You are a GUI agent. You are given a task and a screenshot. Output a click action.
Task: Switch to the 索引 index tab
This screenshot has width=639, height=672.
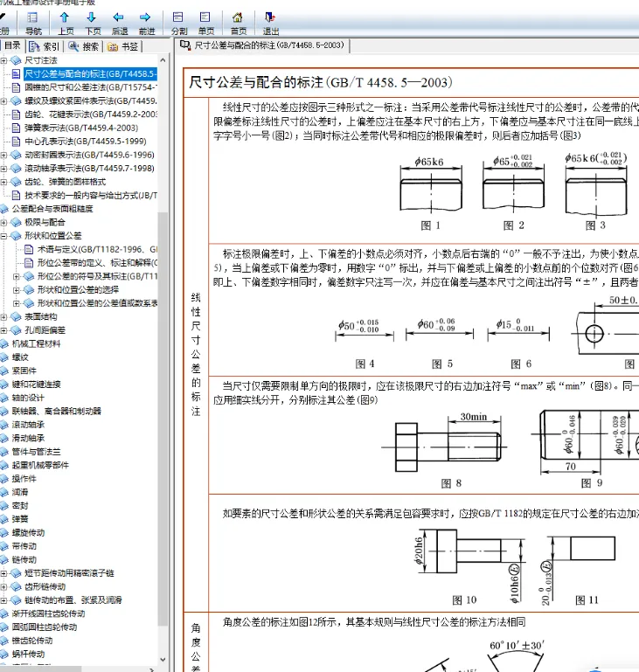point(45,46)
